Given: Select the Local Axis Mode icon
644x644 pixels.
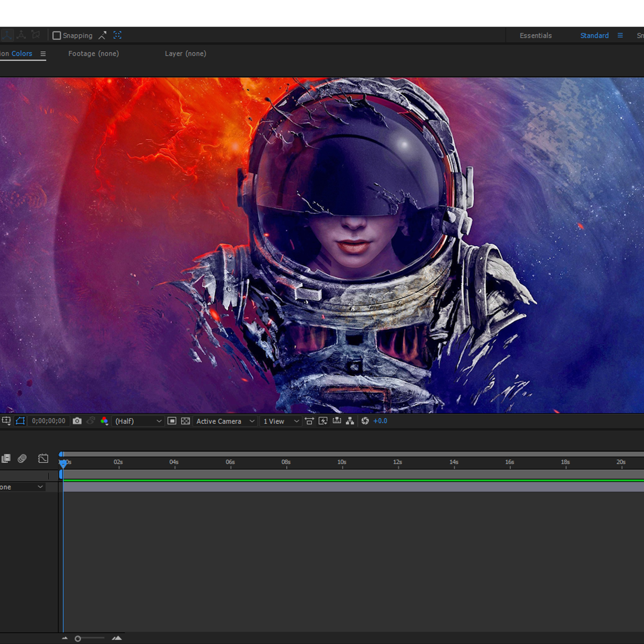Looking at the screenshot, I should coord(7,35).
